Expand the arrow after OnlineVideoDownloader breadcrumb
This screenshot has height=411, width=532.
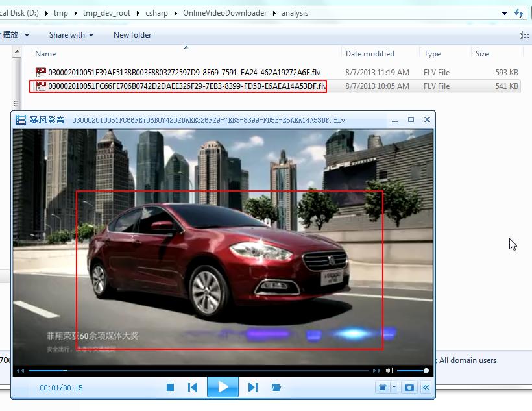coord(274,13)
